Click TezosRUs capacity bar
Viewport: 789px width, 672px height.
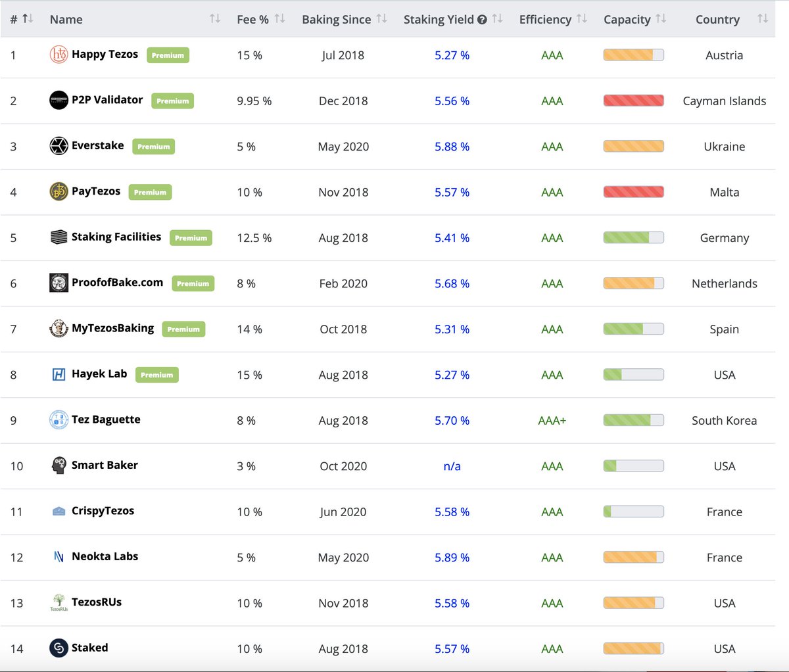(x=633, y=602)
